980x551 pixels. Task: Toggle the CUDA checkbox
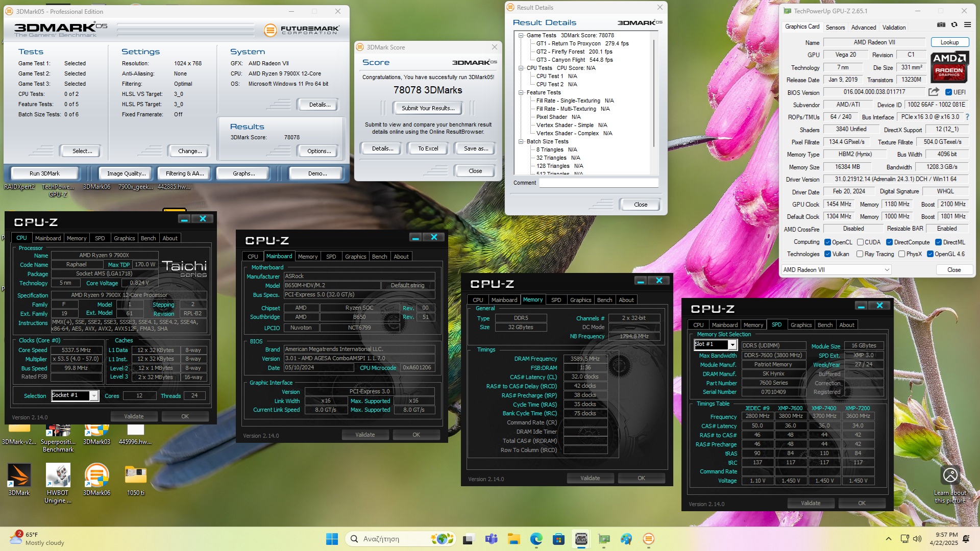[860, 242]
